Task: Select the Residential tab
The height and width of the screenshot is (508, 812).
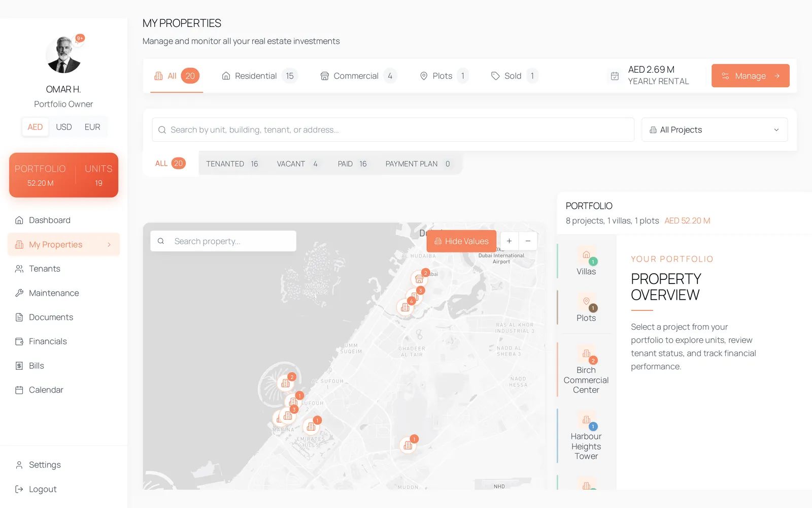Action: (x=259, y=76)
